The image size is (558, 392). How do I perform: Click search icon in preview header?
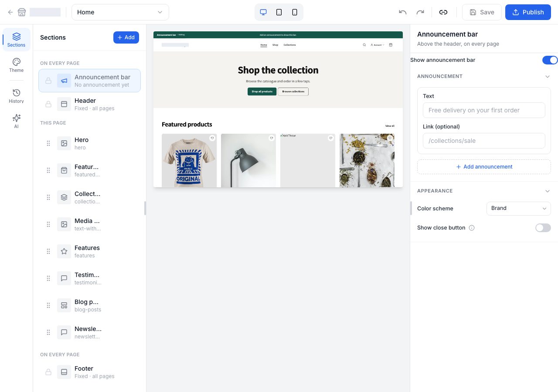364,45
